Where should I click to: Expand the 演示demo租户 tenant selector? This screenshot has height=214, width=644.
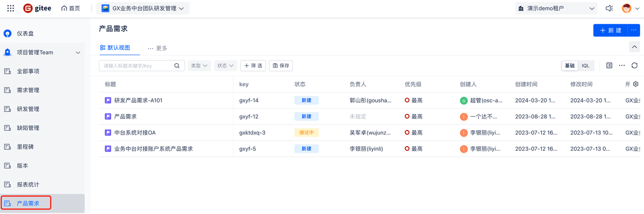556,9
